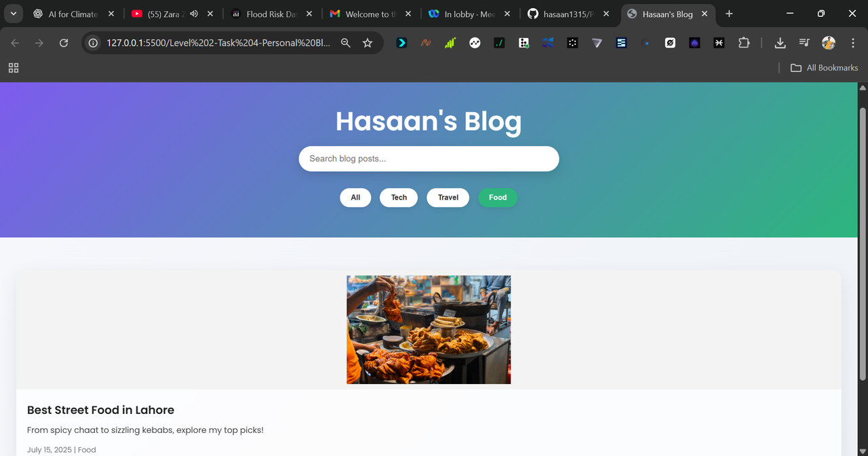Click the Hasaan's Blog heading
Viewport: 868px width, 456px height.
(x=429, y=121)
